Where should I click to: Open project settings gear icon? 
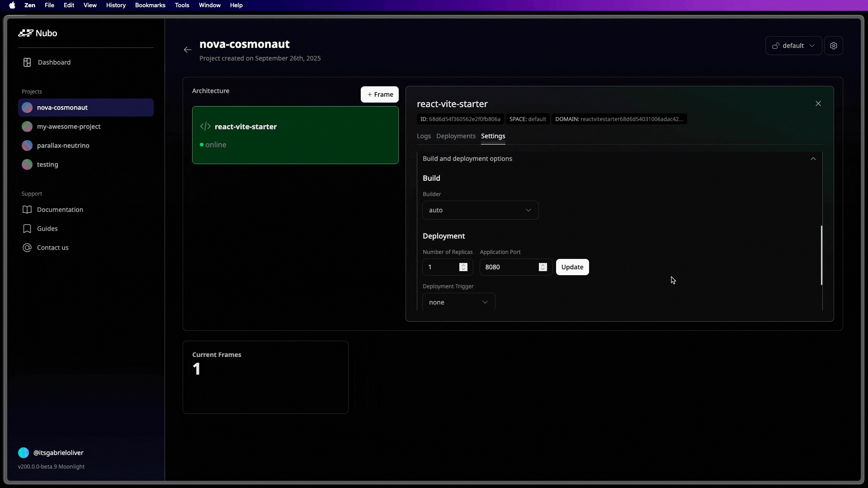click(834, 46)
